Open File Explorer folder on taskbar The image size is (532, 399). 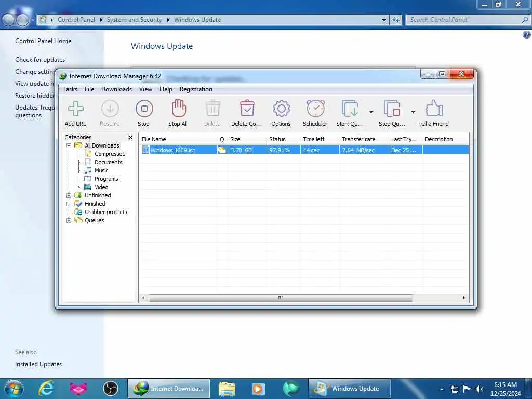point(227,389)
